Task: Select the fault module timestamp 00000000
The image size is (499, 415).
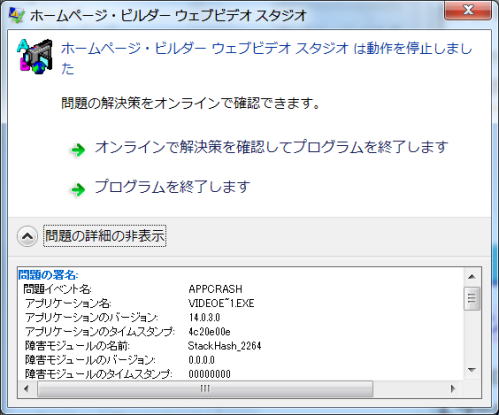Action: [209, 374]
